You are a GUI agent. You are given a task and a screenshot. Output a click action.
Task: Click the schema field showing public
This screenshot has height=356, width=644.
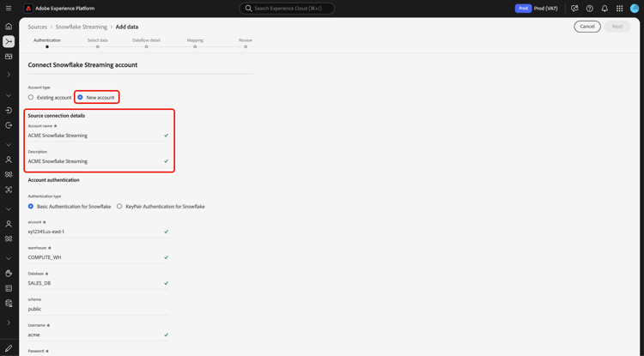click(98, 309)
